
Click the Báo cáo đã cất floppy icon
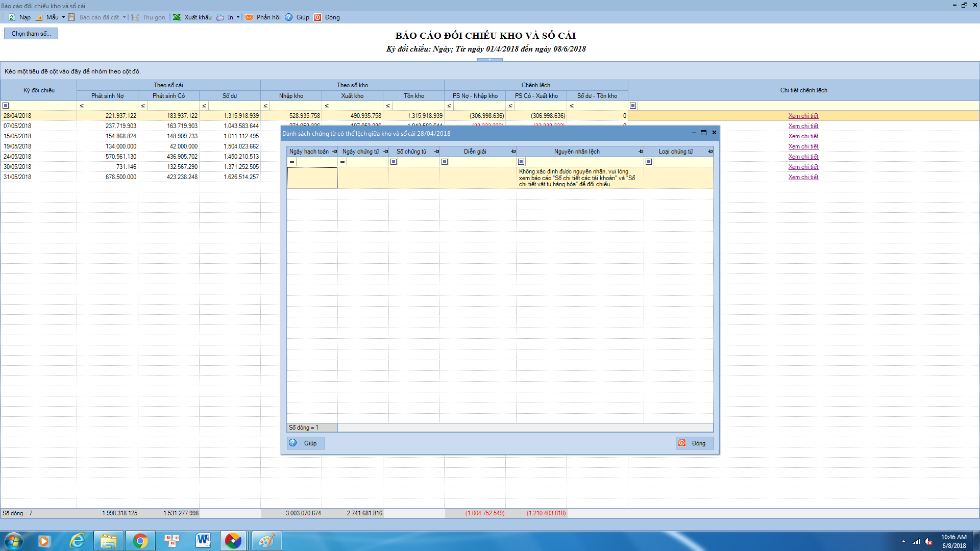72,17
